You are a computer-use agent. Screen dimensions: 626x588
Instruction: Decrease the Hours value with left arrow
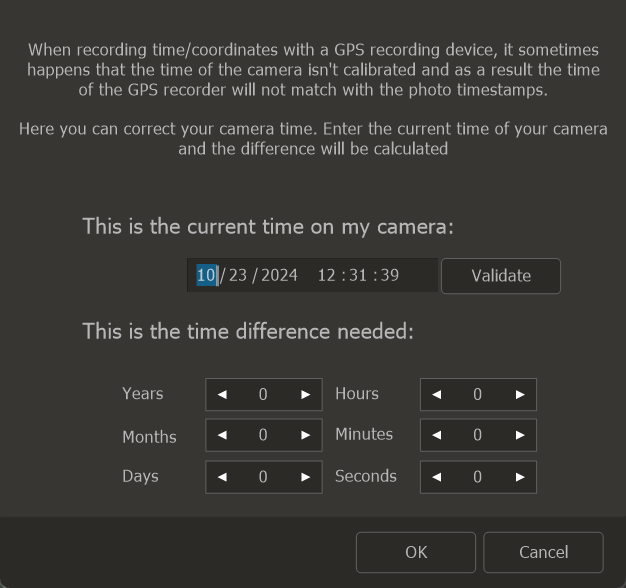pos(437,395)
